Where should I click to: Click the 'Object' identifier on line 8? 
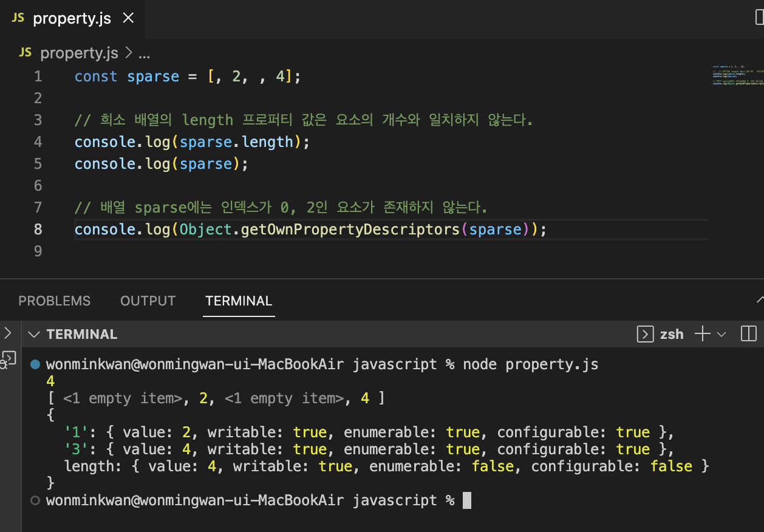[x=206, y=230]
